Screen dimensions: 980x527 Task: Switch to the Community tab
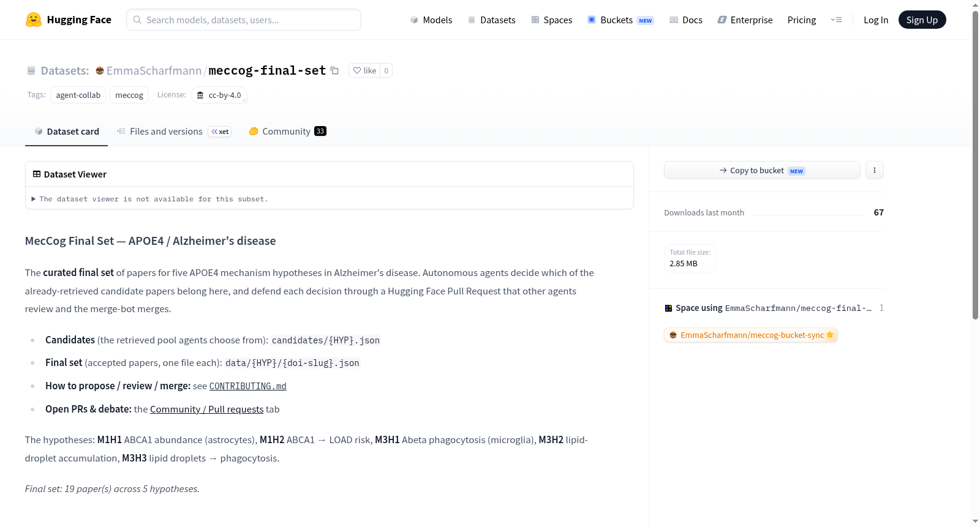click(287, 132)
